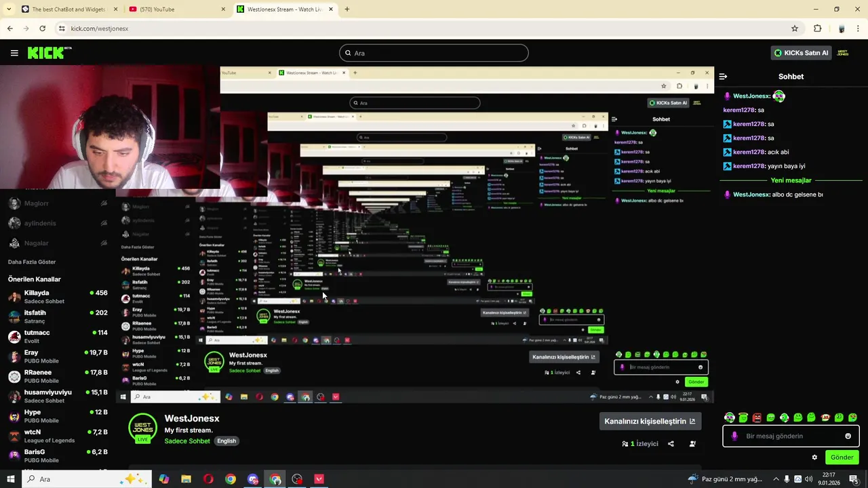Viewport: 868px width, 488px height.
Task: Open itsfatih Satranç channel
Action: coord(58,317)
